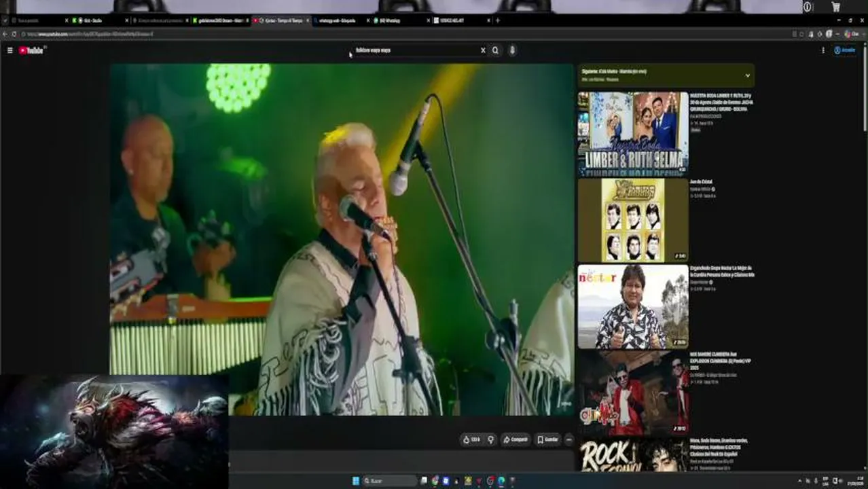Open the shopping cart icon in the top overlay
The height and width of the screenshot is (489, 868).
(836, 7)
